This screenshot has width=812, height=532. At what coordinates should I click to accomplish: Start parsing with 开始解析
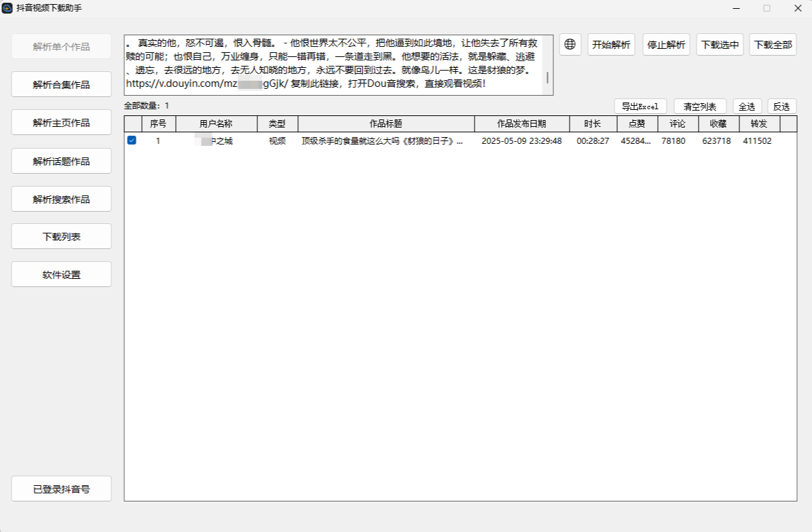coord(611,45)
